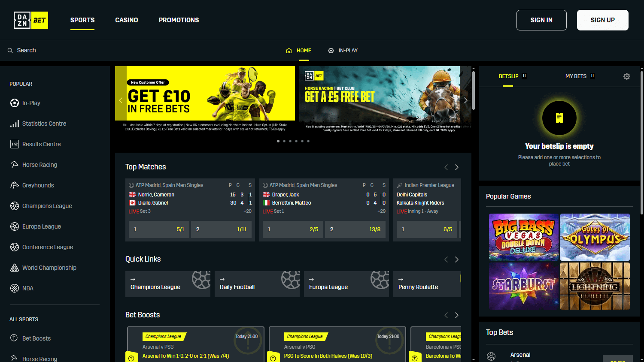Viewport: 644px width, 362px height.
Task: Click the Horse Racing icon under Popular
Action: (x=15, y=165)
